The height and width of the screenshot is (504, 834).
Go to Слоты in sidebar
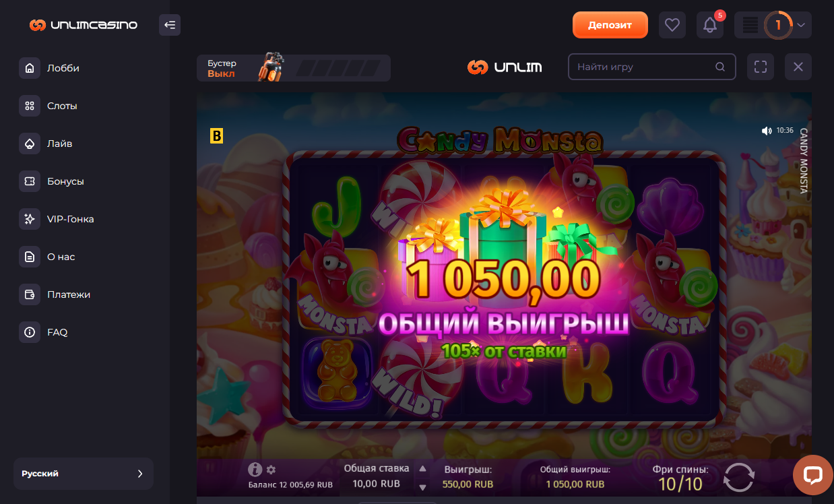pos(62,106)
